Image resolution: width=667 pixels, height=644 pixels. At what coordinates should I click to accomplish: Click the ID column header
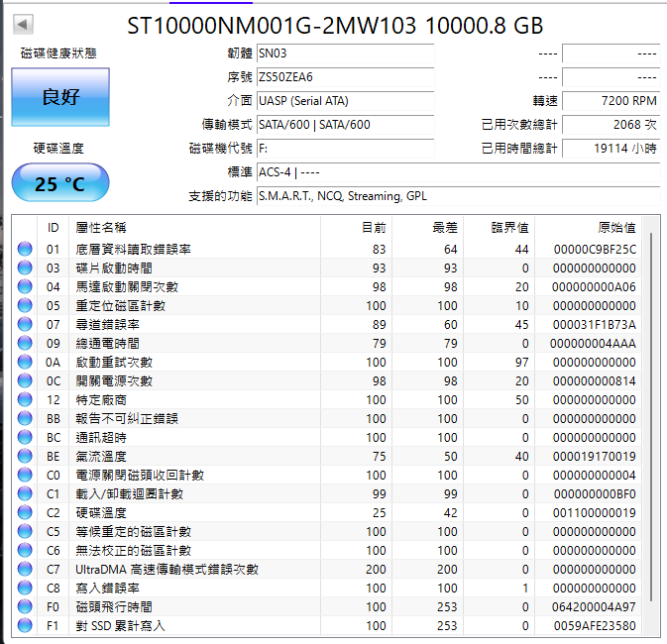point(54,228)
